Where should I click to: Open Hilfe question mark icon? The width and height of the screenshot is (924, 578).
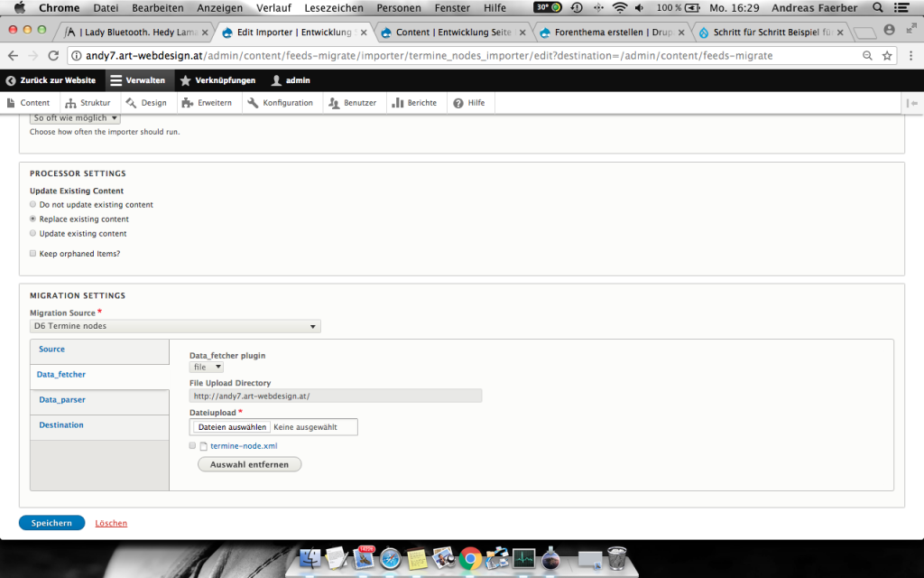coord(458,103)
